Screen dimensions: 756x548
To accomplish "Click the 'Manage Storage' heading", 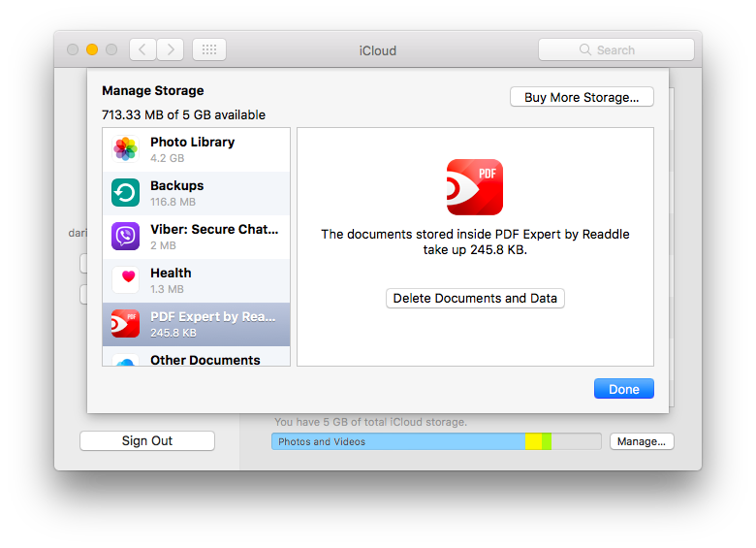I will 153,91.
